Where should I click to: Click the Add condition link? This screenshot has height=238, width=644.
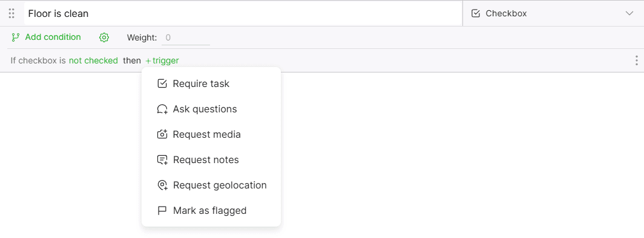point(53,37)
